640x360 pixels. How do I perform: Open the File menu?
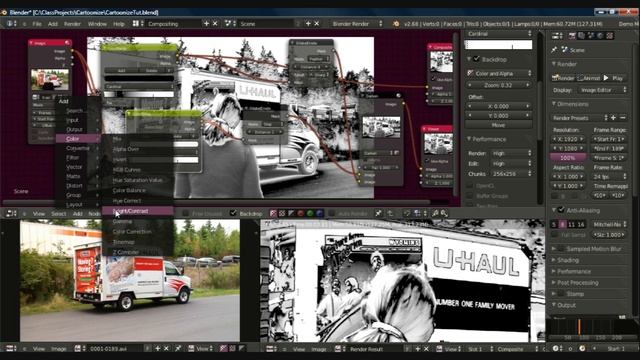(37, 24)
